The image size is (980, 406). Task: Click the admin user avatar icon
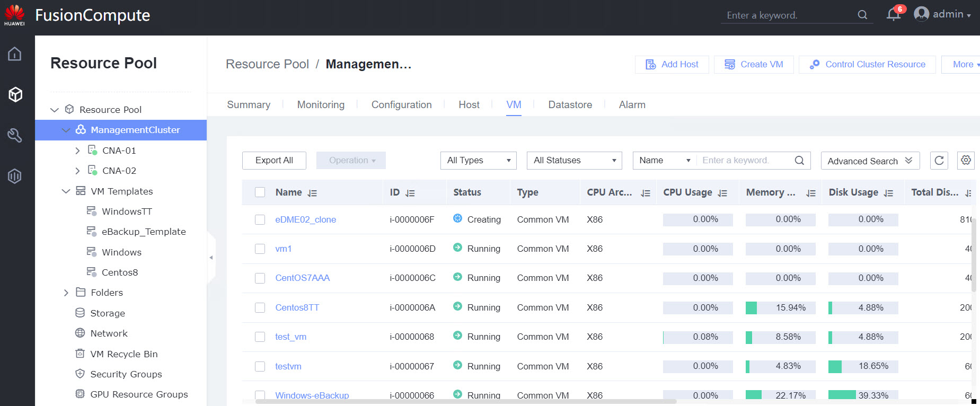[x=921, y=14]
